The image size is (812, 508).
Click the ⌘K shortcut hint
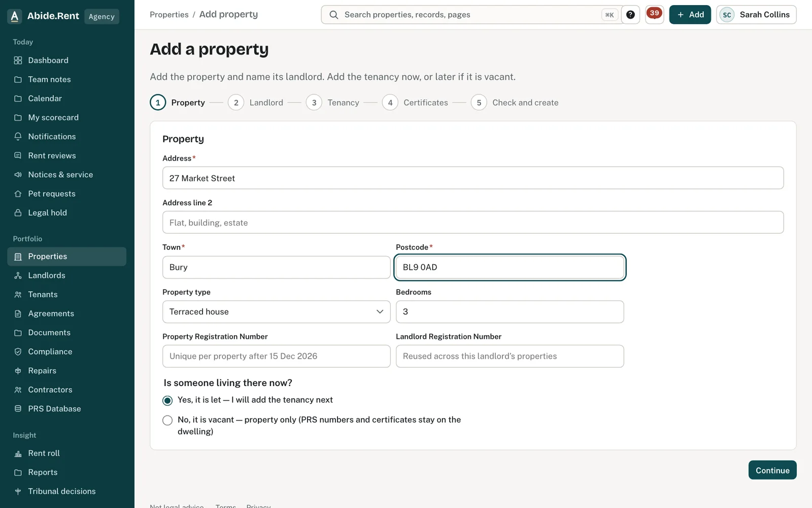tap(610, 15)
